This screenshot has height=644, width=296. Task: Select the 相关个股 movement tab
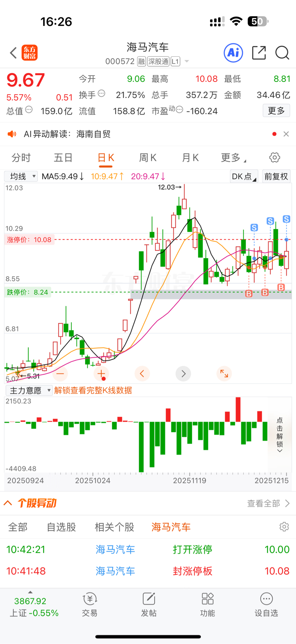[114, 527]
